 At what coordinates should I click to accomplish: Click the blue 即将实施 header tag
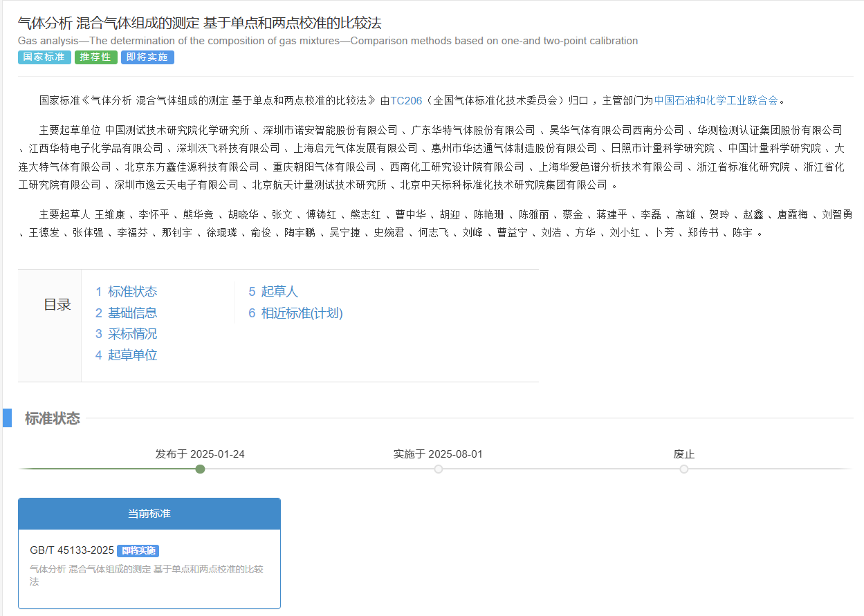point(147,57)
